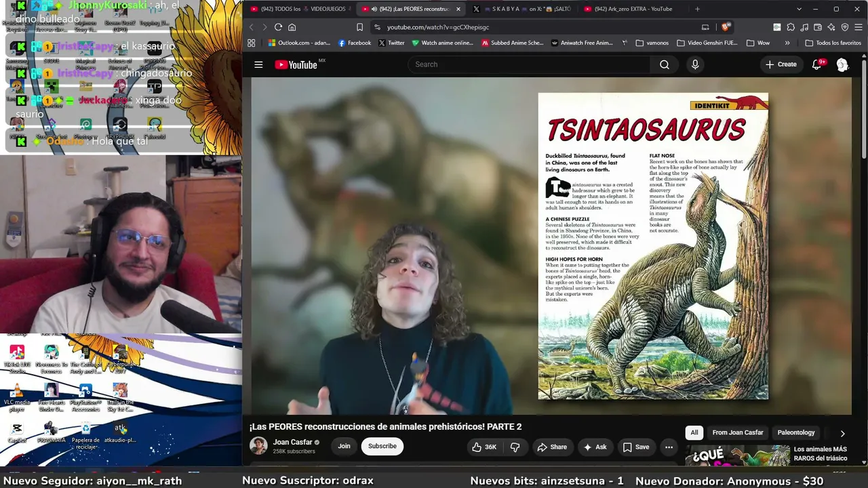Open Joan Casfar channel avatar
Viewport: 868px width, 488px height.
258,445
